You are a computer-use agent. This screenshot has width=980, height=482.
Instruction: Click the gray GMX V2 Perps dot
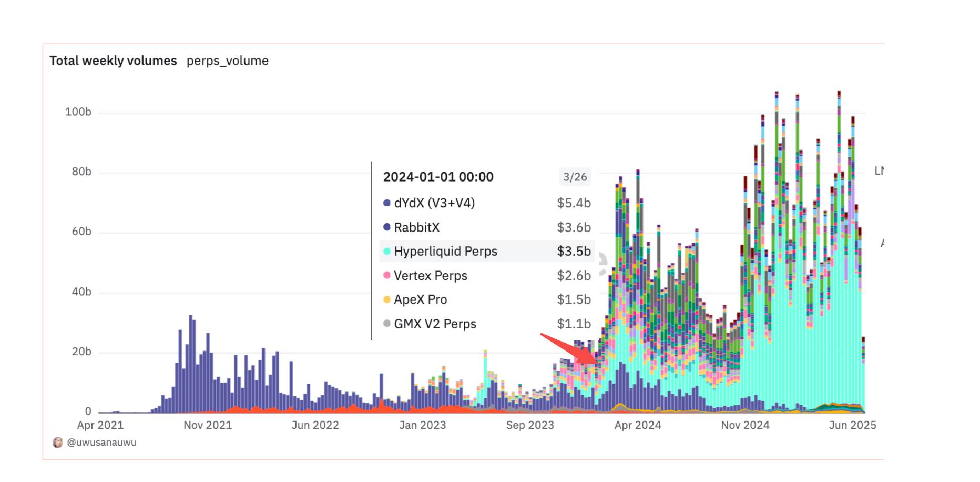[x=387, y=324]
